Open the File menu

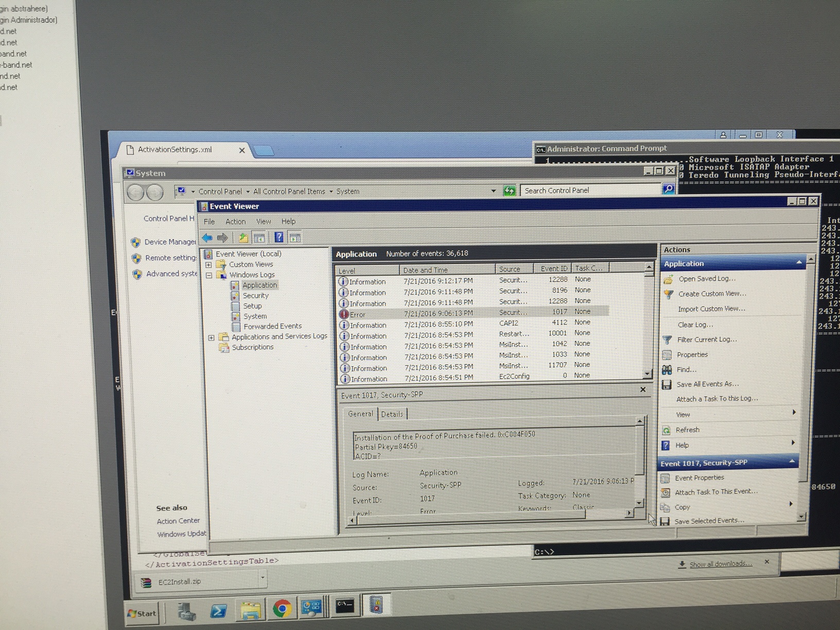tap(209, 222)
